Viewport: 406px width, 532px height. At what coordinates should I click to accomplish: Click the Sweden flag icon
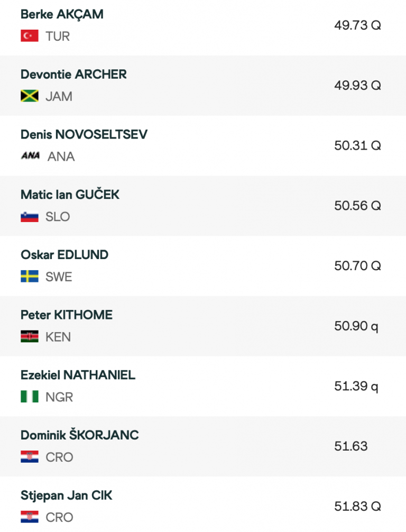pos(30,277)
